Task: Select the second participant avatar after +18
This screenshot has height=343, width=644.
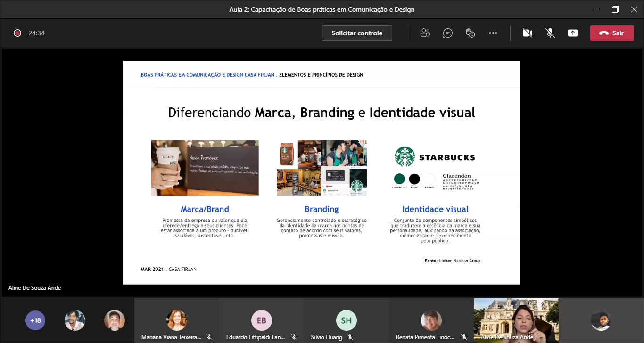Action: 115,320
